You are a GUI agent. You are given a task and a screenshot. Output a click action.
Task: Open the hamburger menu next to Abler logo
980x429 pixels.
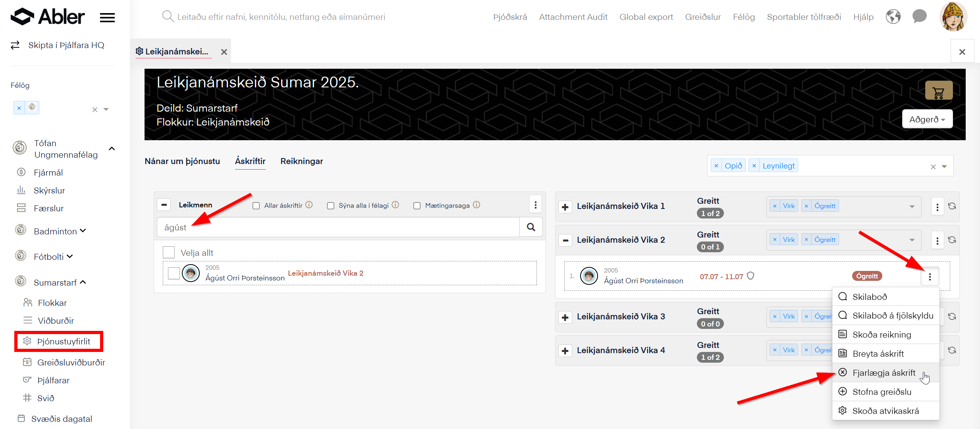click(x=107, y=17)
